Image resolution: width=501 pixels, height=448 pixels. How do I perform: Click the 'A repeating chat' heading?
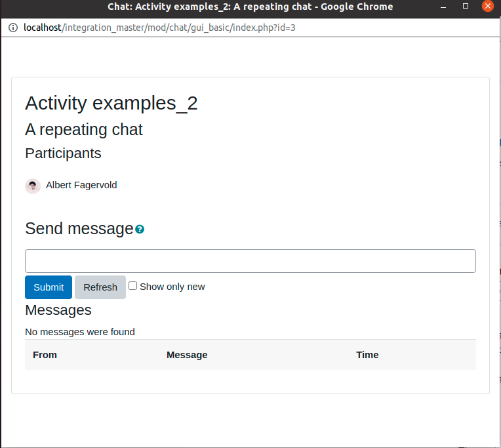pyautogui.click(x=84, y=130)
